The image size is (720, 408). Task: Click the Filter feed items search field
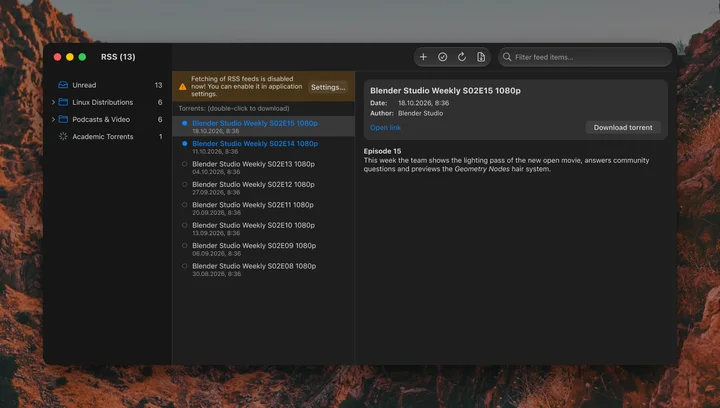585,57
